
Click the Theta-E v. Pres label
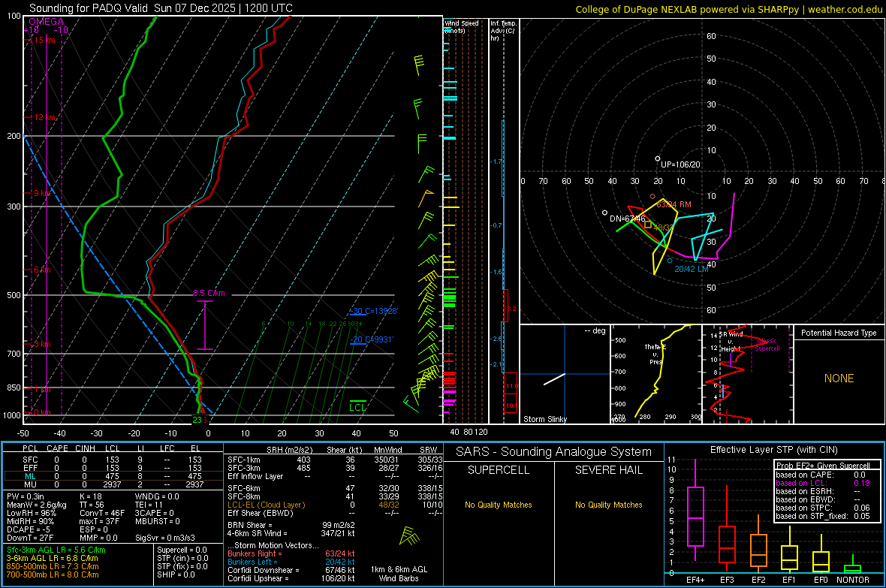(655, 354)
